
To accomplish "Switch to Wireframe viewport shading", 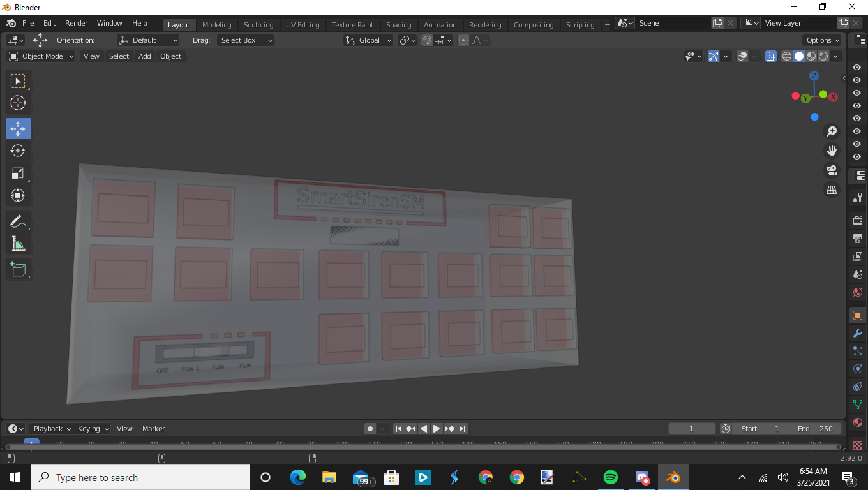I will [787, 56].
